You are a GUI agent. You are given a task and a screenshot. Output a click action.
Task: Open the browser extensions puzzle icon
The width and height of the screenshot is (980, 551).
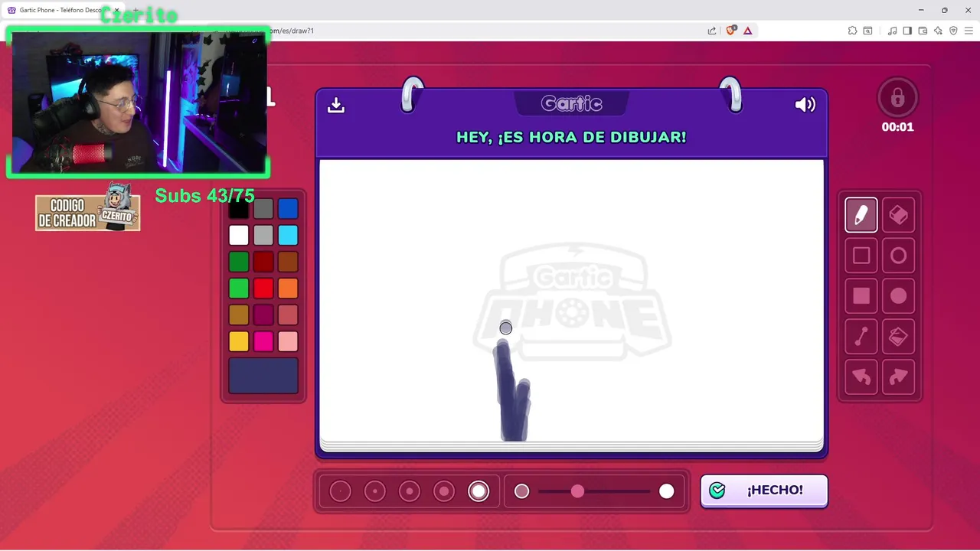[852, 31]
